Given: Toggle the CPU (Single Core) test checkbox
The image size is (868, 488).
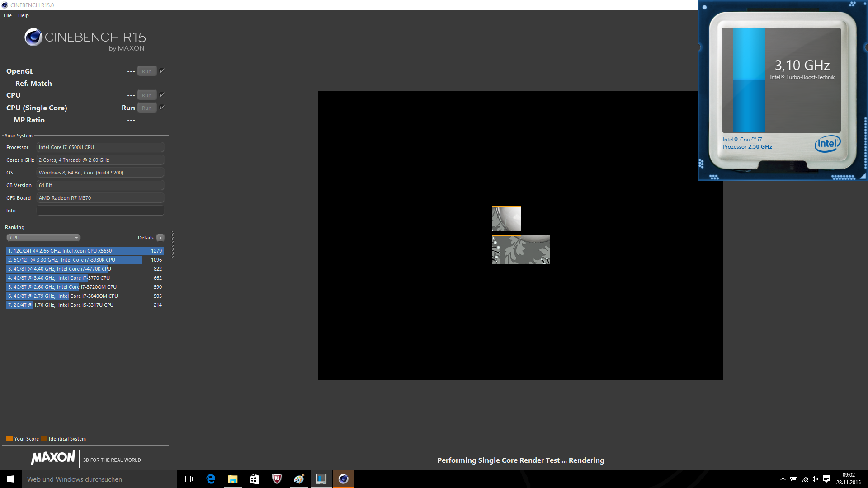Looking at the screenshot, I should coord(162,108).
